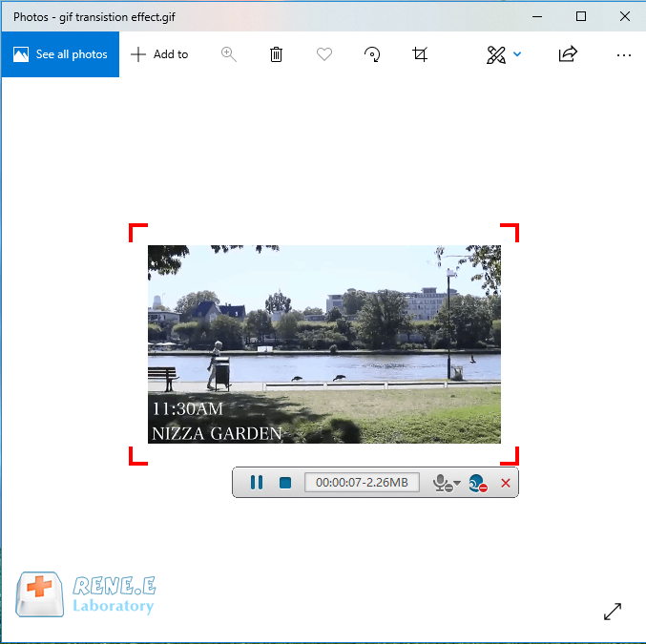
Task: Open the Edit & Create tool
Action: (495, 54)
